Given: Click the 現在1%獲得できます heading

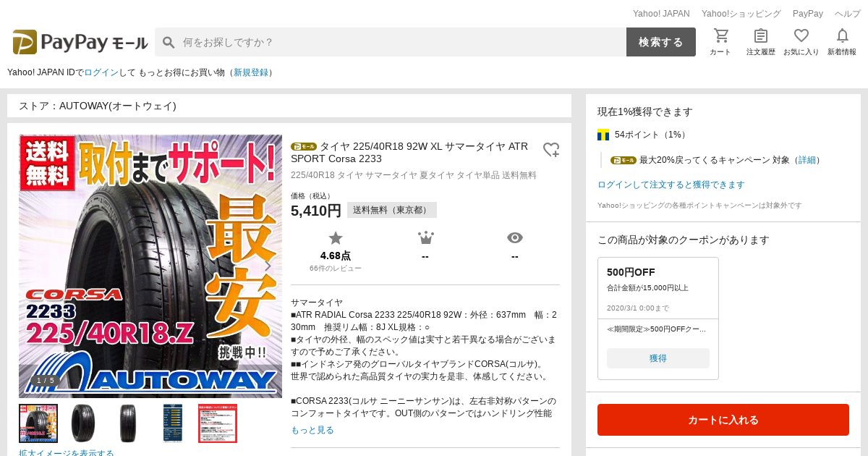Looking at the screenshot, I should coord(645,111).
